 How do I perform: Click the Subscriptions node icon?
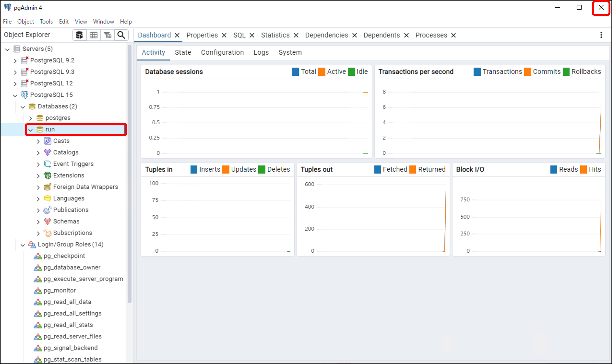click(47, 233)
